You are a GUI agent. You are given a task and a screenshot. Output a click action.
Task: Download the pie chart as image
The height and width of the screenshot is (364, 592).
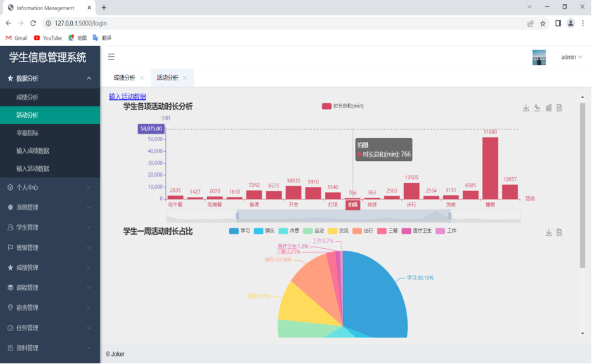click(548, 232)
